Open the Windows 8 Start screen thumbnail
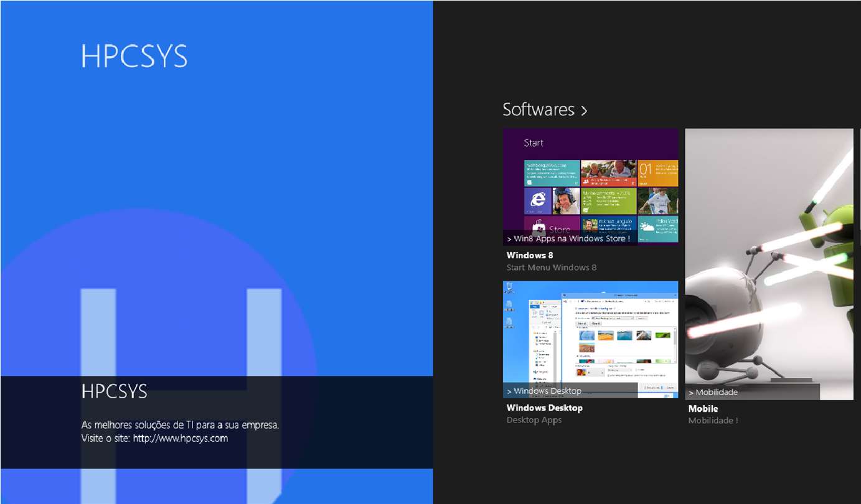The width and height of the screenshot is (861, 504). (x=590, y=187)
